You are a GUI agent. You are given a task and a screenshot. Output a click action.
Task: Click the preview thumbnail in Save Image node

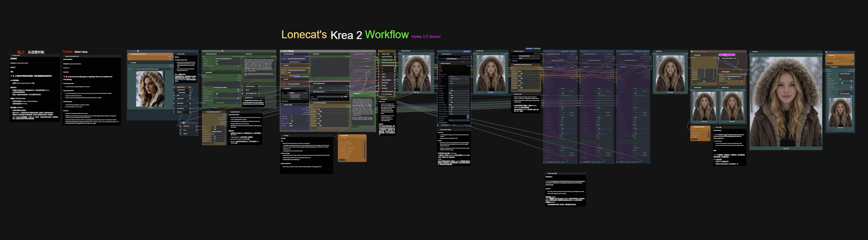point(840,112)
